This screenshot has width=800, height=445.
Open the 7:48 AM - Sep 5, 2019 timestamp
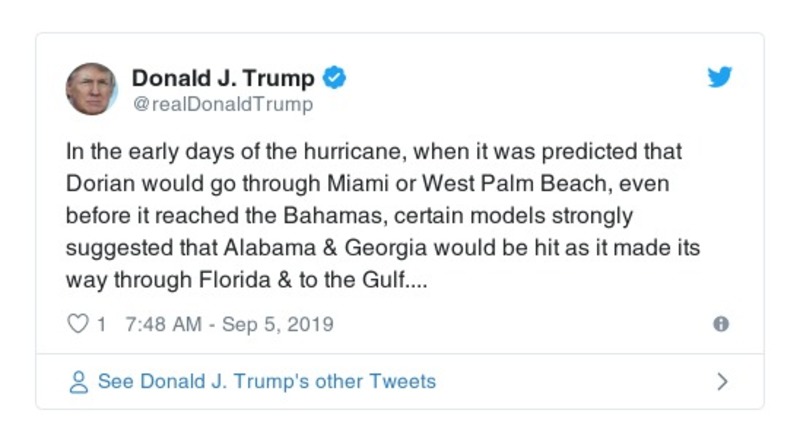coord(230,324)
